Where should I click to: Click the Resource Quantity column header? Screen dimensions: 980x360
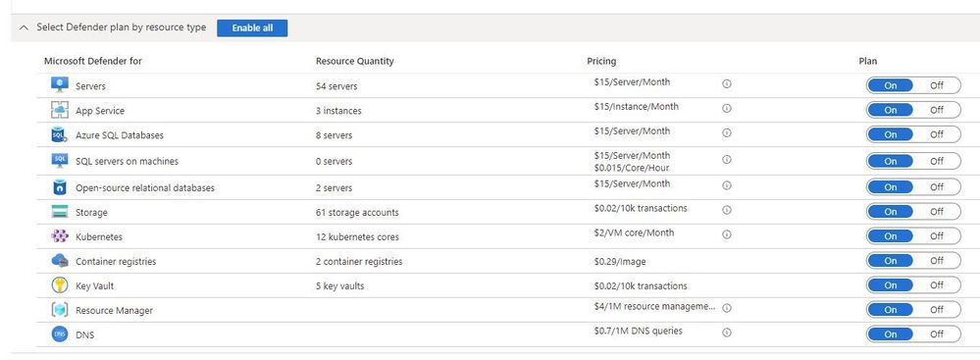(355, 61)
